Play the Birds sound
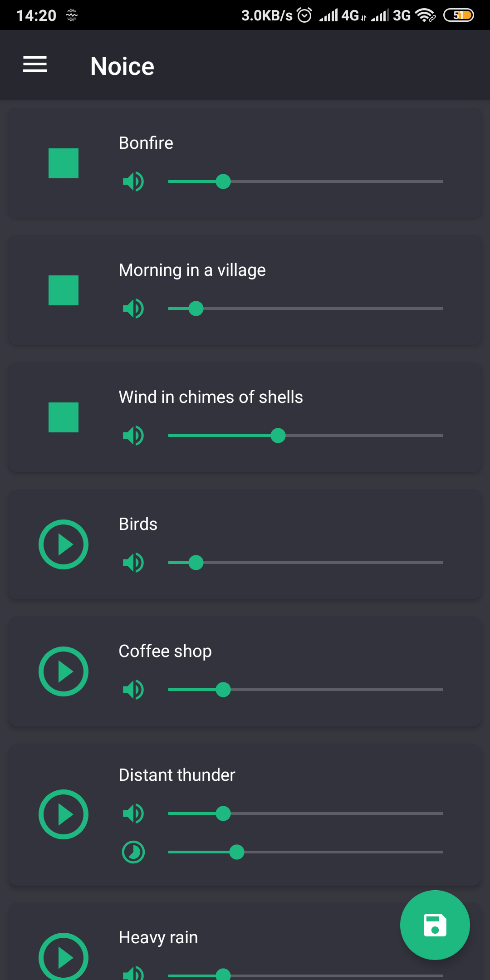The image size is (490, 980). 64,544
